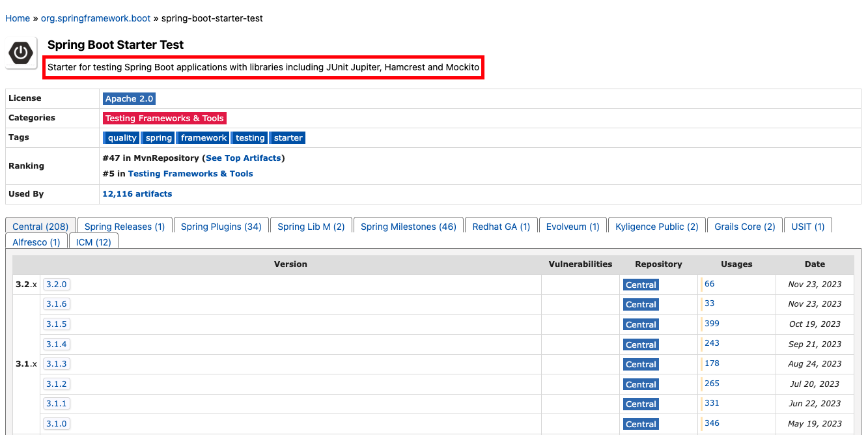Click Central repository badge for version 3.1.1
868x435 pixels.
[641, 404]
